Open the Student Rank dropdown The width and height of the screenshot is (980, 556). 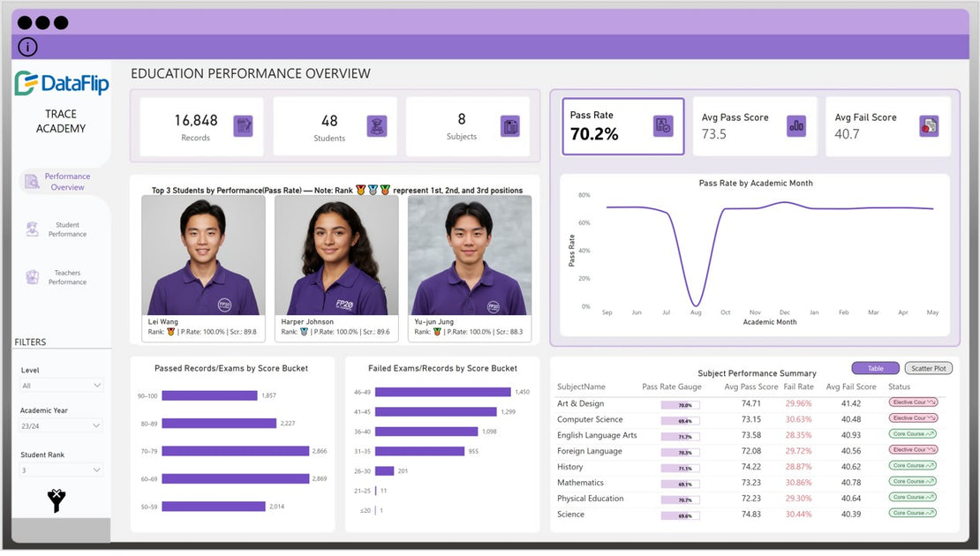coord(61,470)
